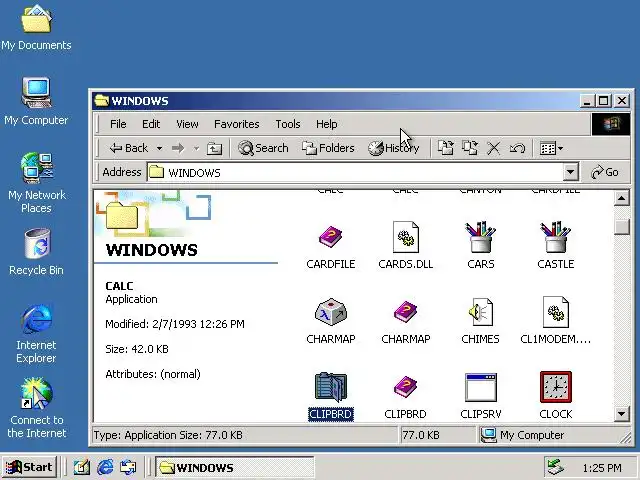640x480 pixels.
Task: Select the CHARMAP help book icon
Action: coord(405,312)
